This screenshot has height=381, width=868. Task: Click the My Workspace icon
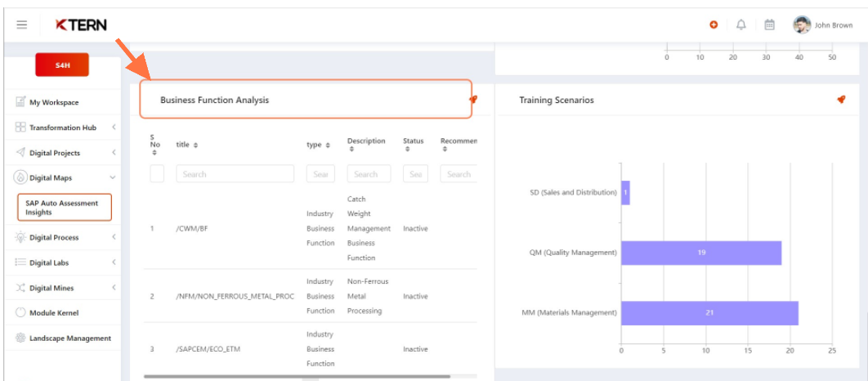pos(20,102)
